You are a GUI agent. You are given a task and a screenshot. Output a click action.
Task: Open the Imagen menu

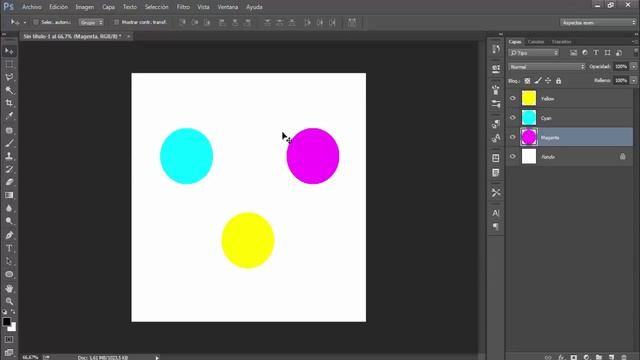[x=84, y=7]
